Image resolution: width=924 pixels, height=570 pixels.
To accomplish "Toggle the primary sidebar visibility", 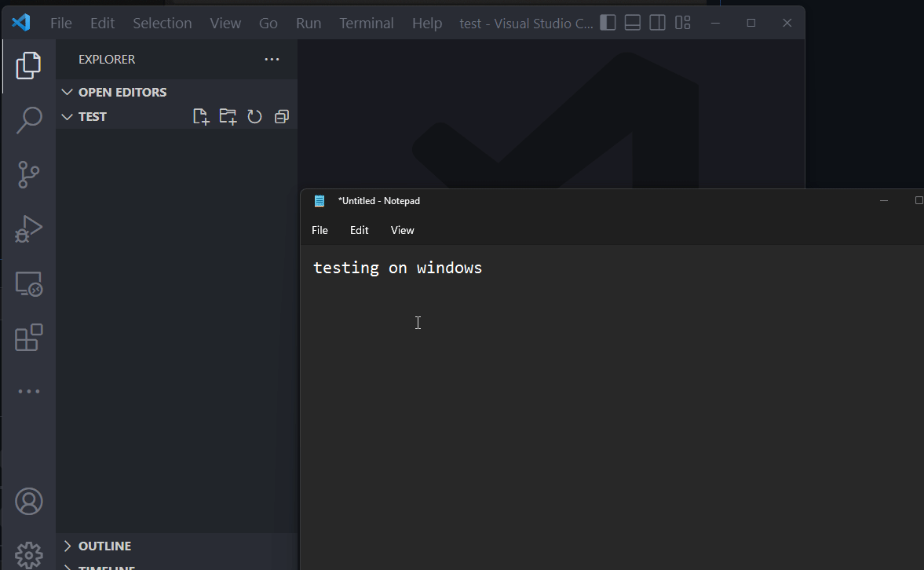I will click(608, 23).
